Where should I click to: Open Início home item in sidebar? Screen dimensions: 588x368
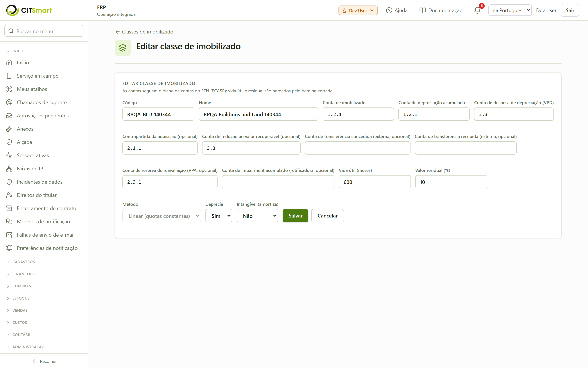(44, 63)
